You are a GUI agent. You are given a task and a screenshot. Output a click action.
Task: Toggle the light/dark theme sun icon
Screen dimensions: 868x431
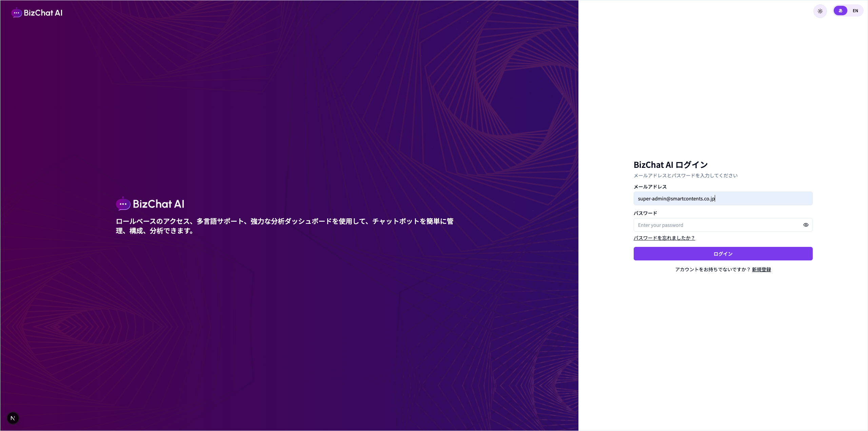820,11
